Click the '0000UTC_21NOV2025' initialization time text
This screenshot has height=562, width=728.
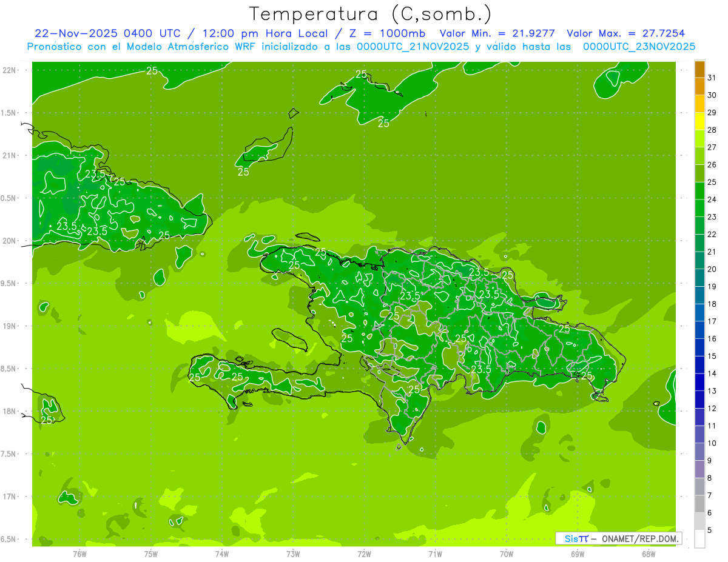pyautogui.click(x=413, y=46)
